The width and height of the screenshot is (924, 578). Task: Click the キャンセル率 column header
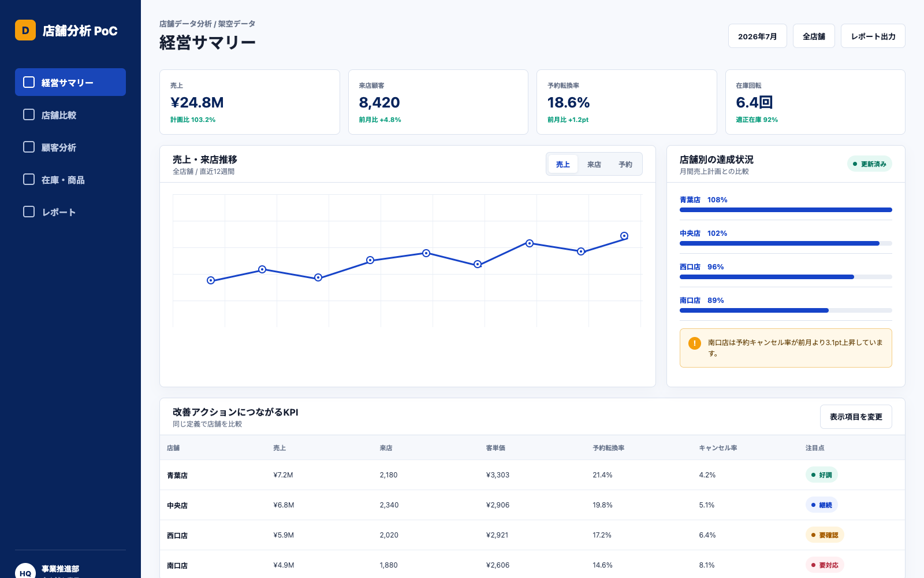click(718, 448)
